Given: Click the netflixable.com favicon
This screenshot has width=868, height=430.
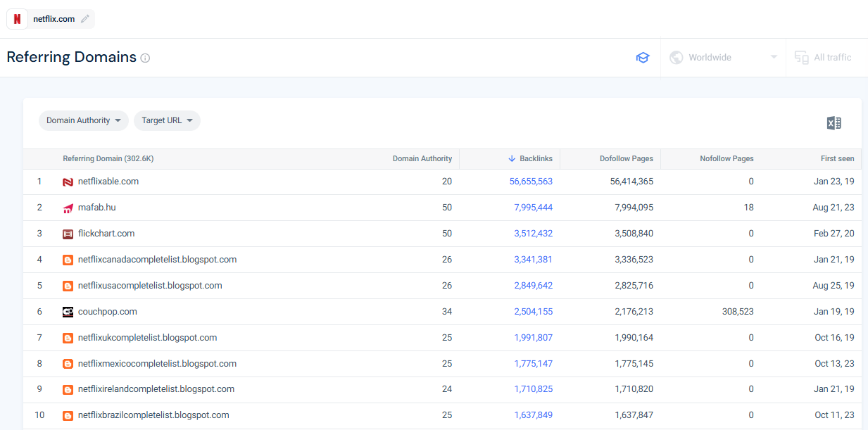Looking at the screenshot, I should point(68,182).
